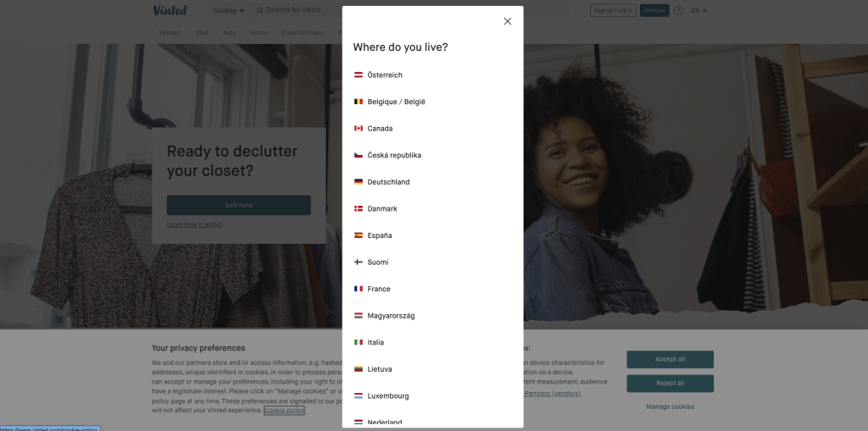Click the help question mark icon
The image size is (868, 431).
point(678,10)
